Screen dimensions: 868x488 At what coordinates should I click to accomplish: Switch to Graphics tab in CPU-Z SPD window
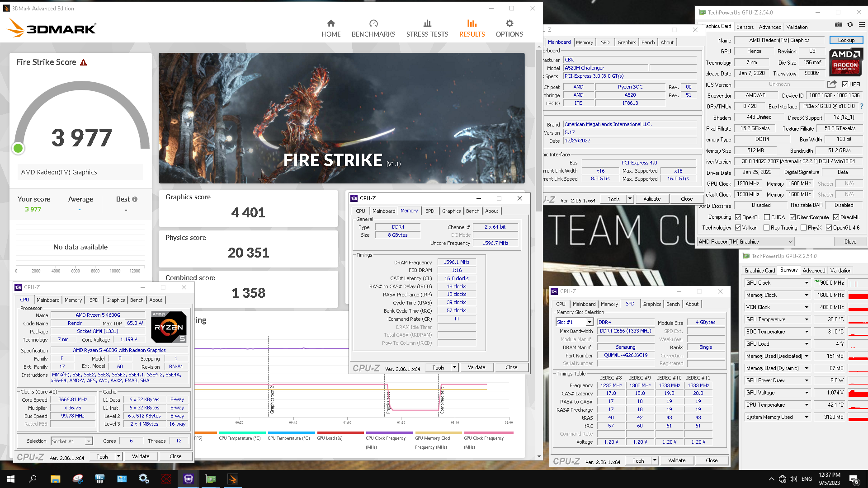click(x=651, y=304)
